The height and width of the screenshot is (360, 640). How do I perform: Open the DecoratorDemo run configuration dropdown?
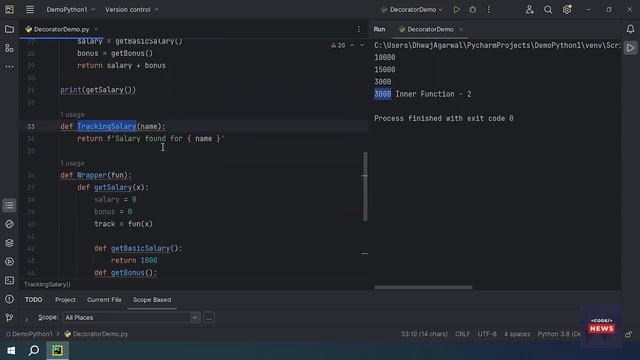point(411,9)
